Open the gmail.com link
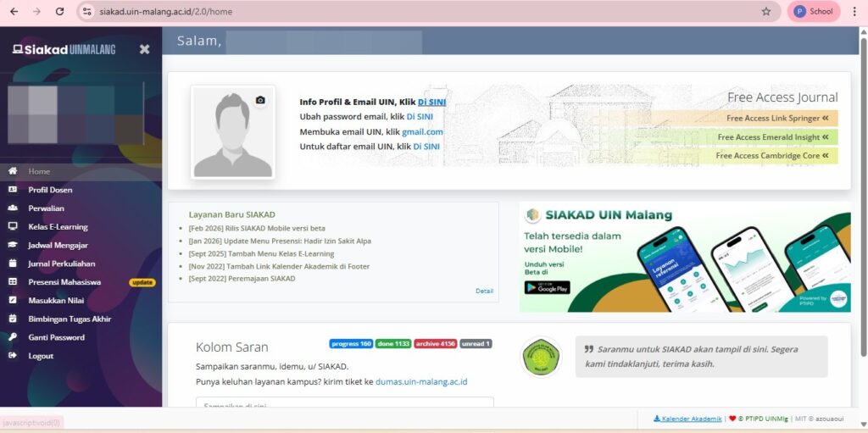This screenshot has height=433, width=868. coord(422,132)
